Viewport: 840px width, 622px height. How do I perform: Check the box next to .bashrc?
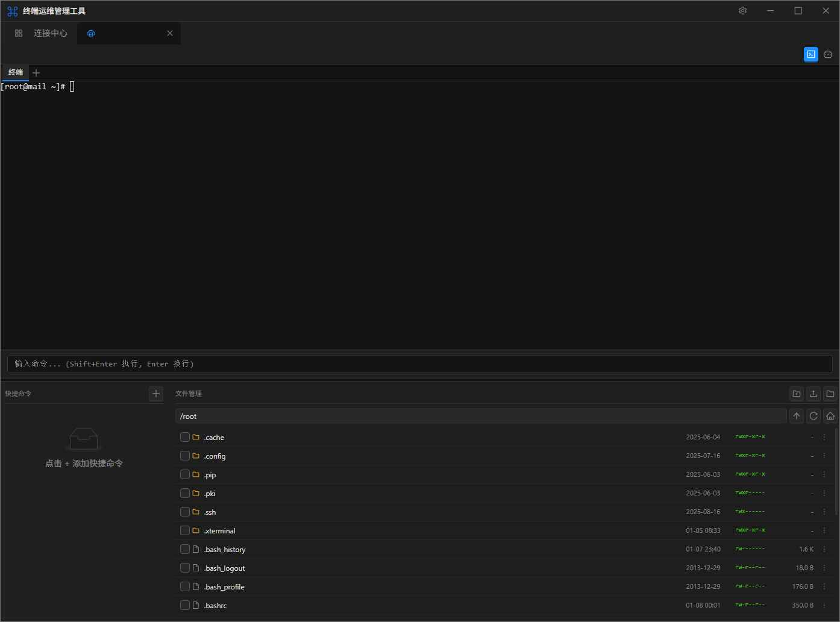pos(185,605)
